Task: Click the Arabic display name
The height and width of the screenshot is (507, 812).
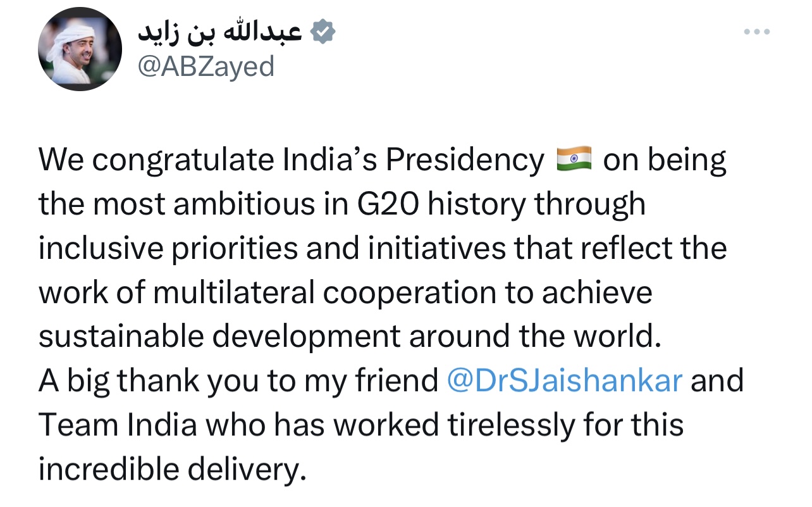Action: pyautogui.click(x=220, y=33)
